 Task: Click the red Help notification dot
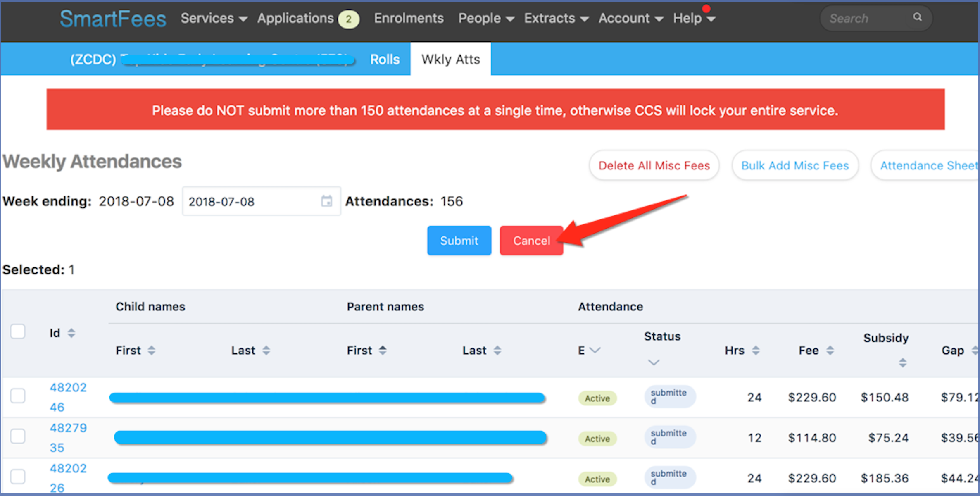(x=706, y=8)
